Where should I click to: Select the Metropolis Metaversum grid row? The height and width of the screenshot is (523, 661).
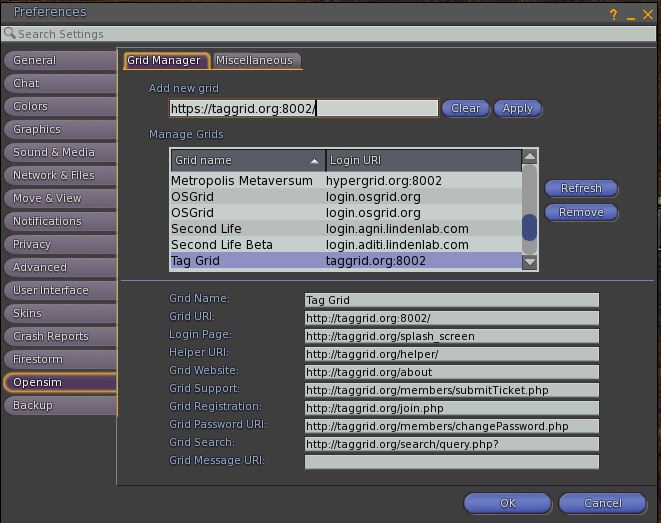click(346, 181)
